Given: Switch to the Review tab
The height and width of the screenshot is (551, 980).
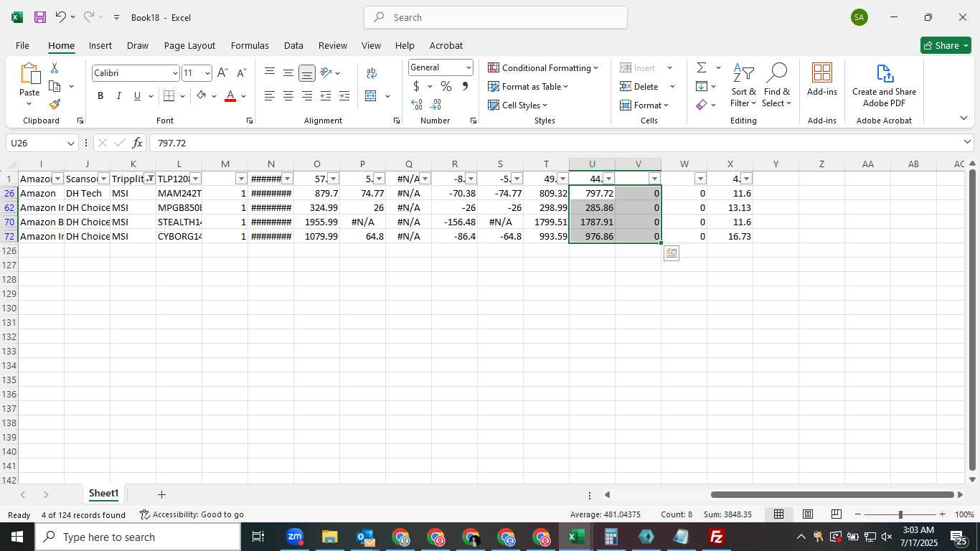Looking at the screenshot, I should tap(333, 45).
